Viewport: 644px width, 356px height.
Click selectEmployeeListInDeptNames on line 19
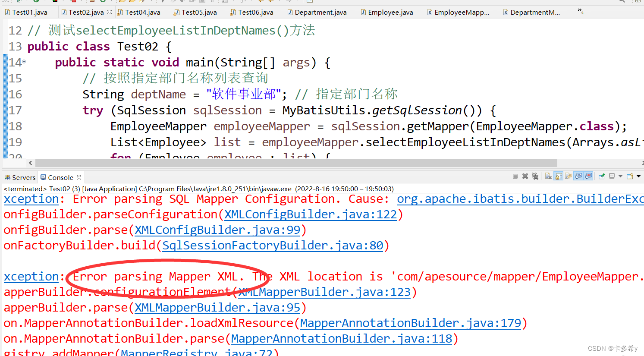(465, 142)
